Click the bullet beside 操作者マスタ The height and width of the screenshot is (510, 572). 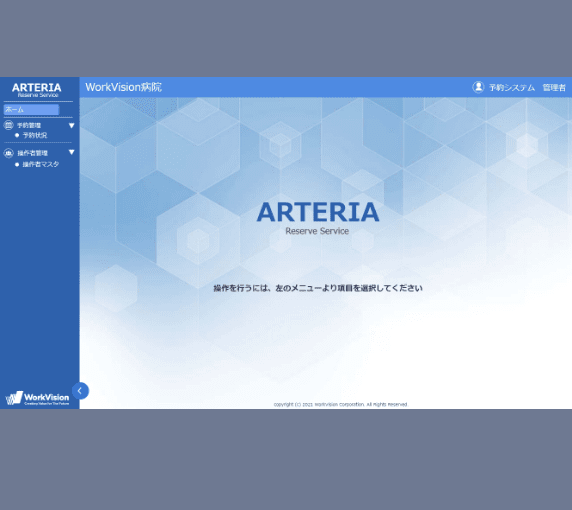[x=17, y=165]
